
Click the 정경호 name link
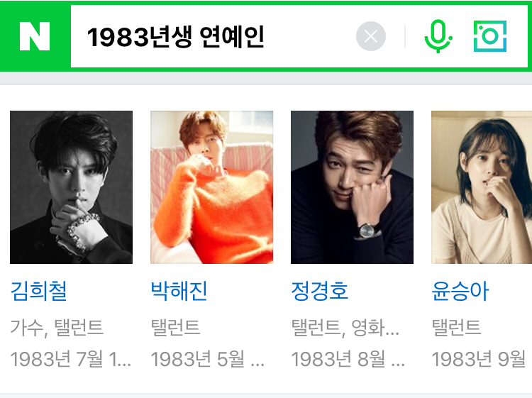click(320, 291)
